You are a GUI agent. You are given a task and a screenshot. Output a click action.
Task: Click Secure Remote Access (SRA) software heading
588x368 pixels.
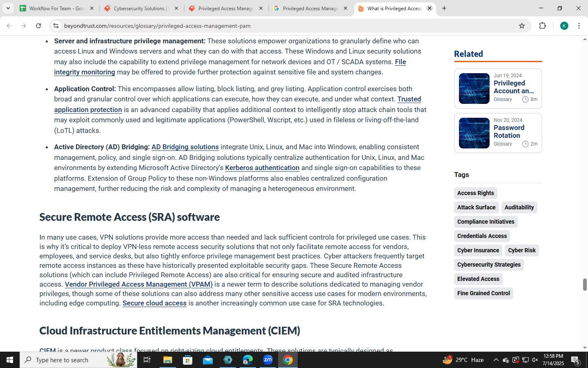pyautogui.click(x=129, y=217)
